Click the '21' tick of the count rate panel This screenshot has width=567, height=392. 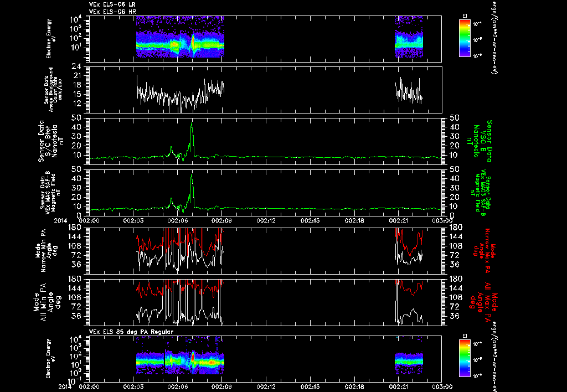(x=76, y=76)
